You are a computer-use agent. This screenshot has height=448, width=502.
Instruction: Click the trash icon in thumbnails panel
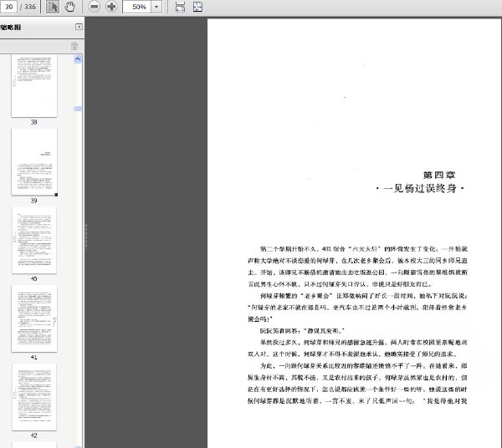tap(74, 47)
